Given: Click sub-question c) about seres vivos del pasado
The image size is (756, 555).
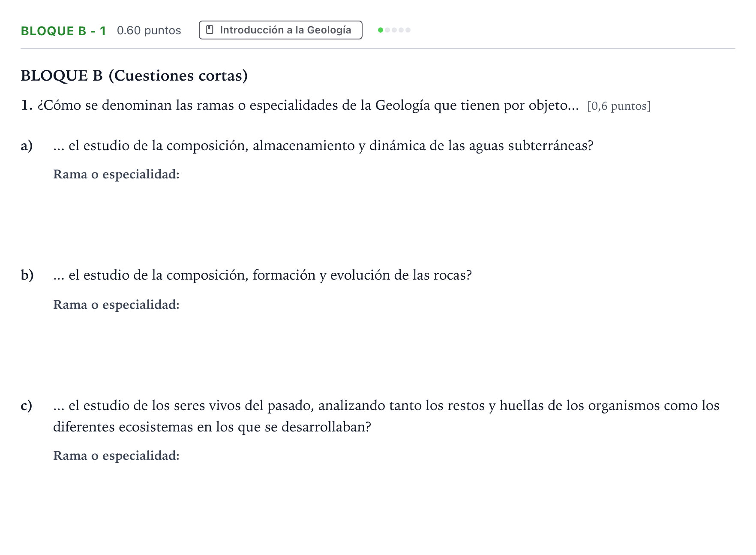Looking at the screenshot, I should [x=386, y=416].
